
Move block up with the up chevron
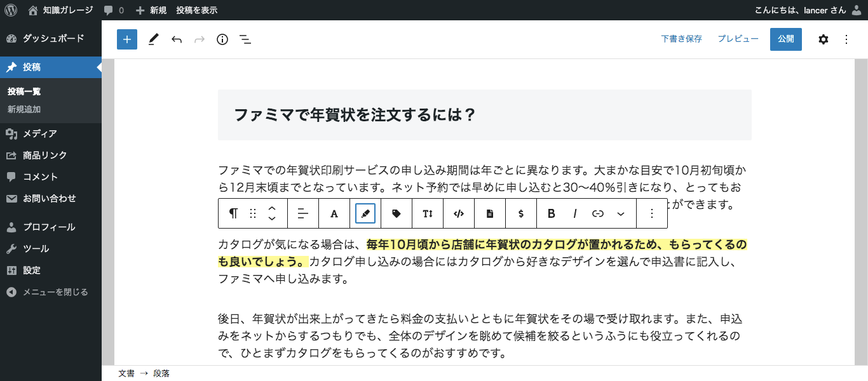coord(272,208)
